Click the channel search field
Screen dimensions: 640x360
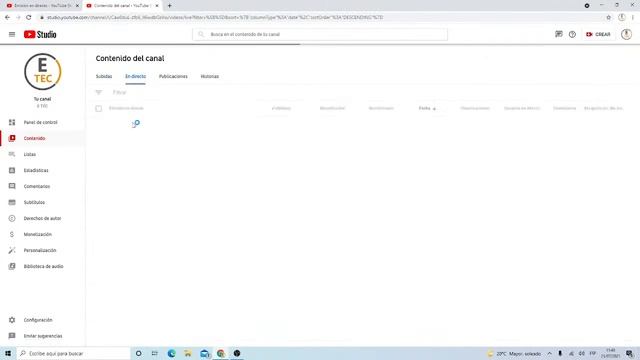[320, 34]
